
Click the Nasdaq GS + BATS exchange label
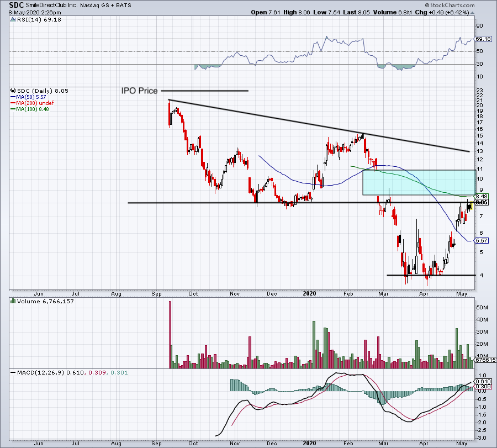click(105, 6)
